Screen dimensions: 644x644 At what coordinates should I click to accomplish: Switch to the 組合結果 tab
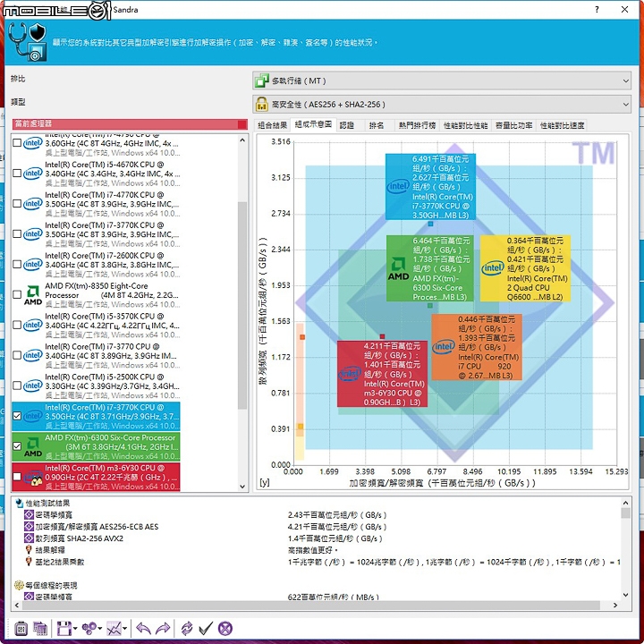tap(272, 125)
